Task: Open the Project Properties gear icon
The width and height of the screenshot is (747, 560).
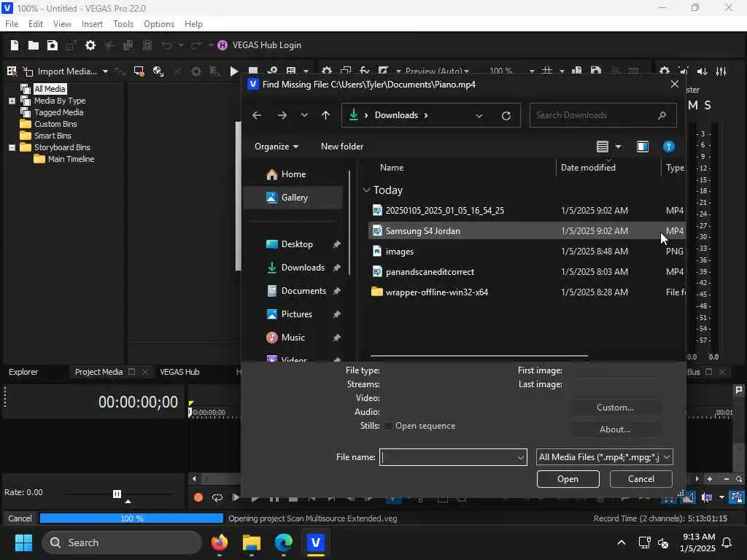Action: 90,45
